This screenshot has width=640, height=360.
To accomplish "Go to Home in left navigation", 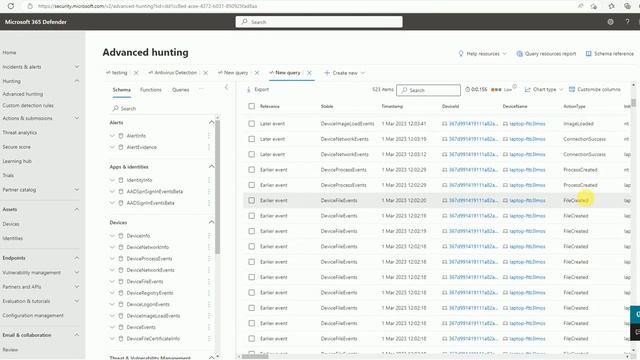I will coord(9,53).
